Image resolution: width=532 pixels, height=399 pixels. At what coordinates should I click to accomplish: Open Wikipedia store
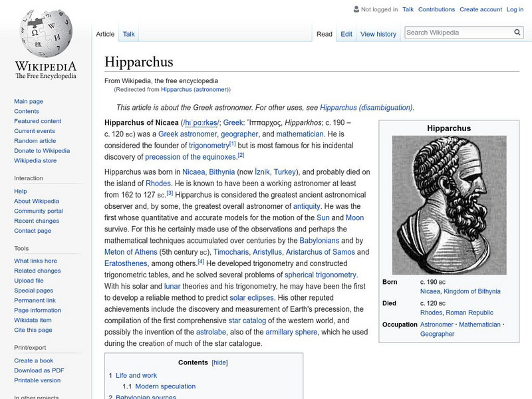coord(35,160)
